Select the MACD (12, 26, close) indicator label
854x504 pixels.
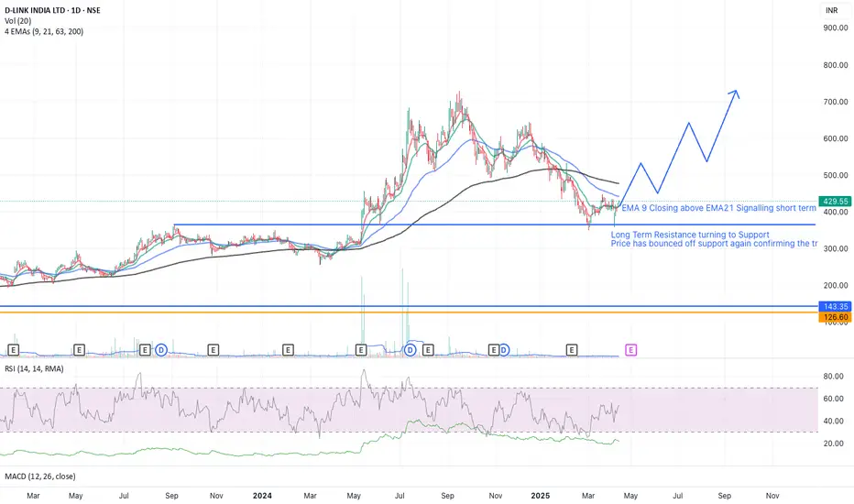[x=40, y=477]
